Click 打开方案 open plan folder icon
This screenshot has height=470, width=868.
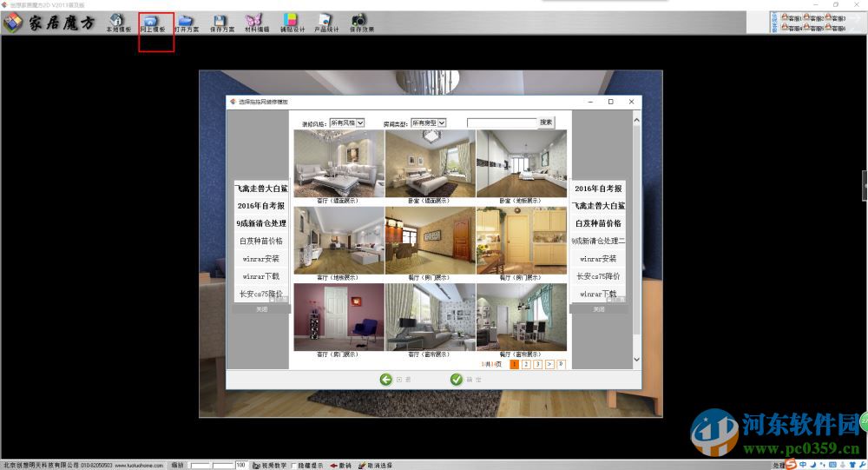tap(187, 23)
